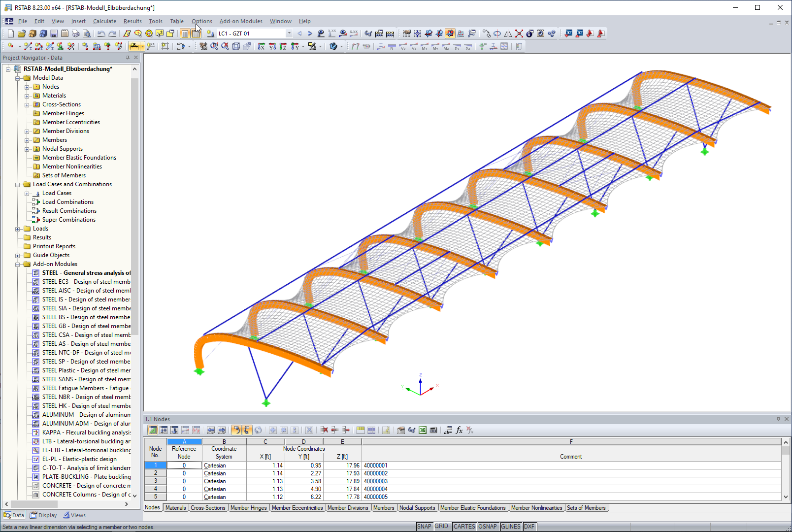This screenshot has height=532, width=792.
Task: Click the Views button at the bottom
Action: tap(77, 515)
